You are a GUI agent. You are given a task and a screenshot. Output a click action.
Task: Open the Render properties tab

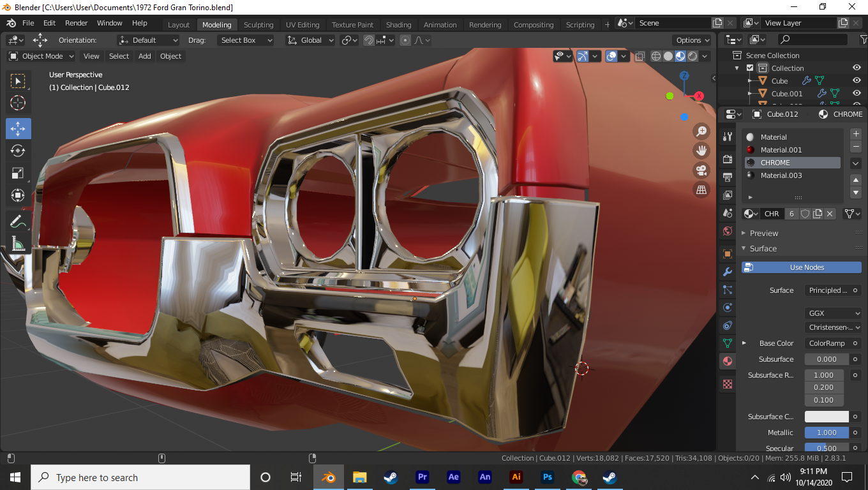(x=727, y=159)
